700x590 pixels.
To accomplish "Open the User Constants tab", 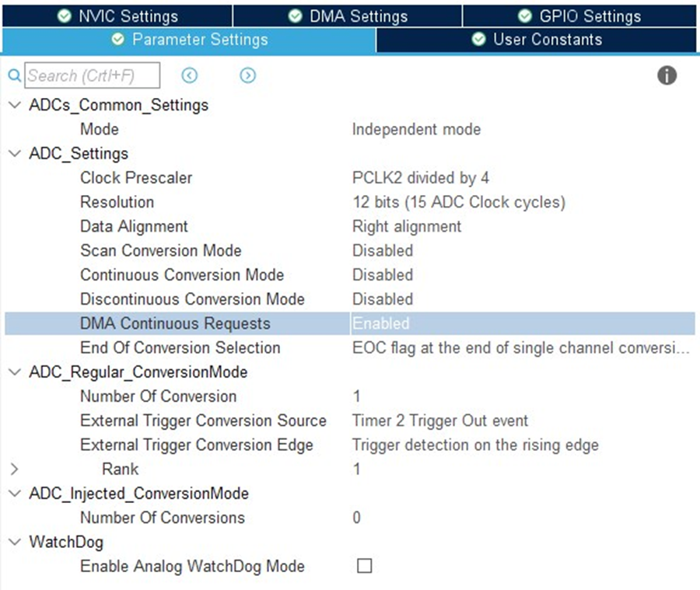I will click(x=536, y=40).
